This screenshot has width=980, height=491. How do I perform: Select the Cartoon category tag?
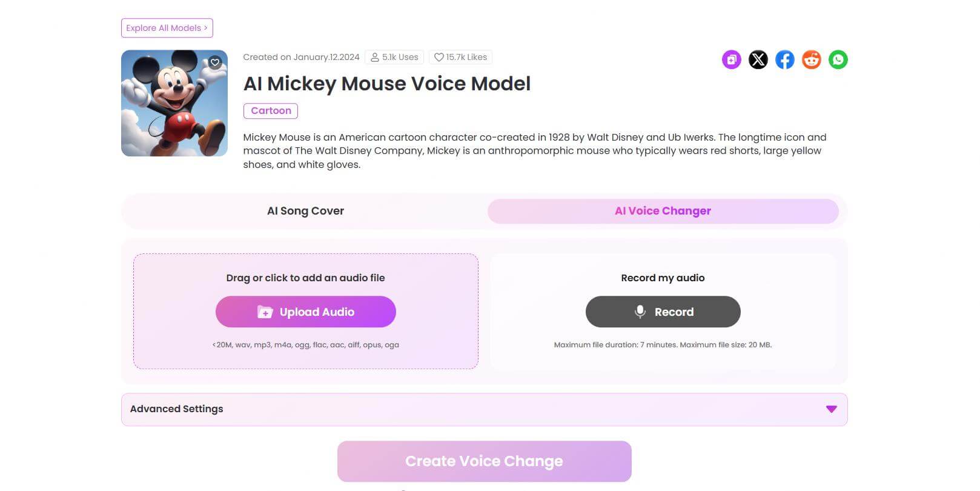click(270, 110)
